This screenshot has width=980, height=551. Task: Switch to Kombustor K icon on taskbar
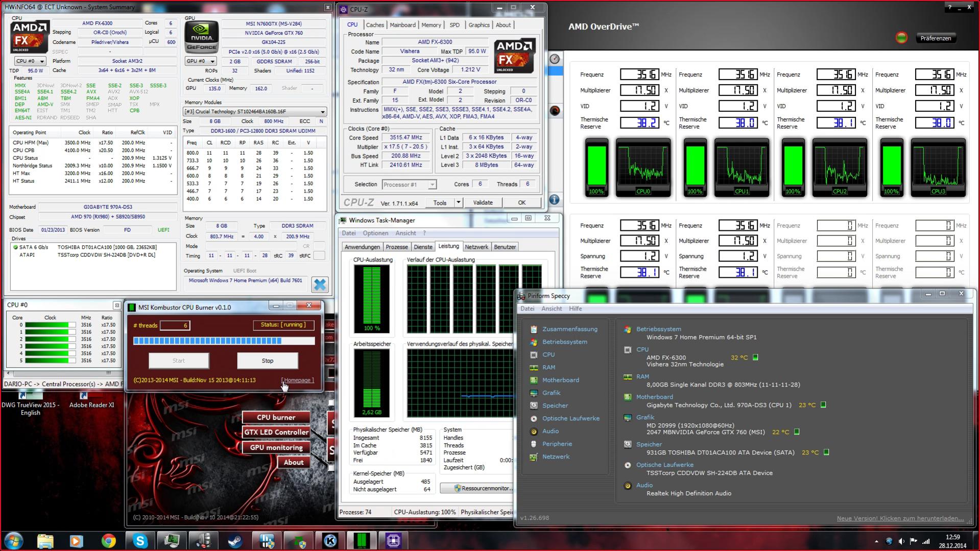pos(330,540)
